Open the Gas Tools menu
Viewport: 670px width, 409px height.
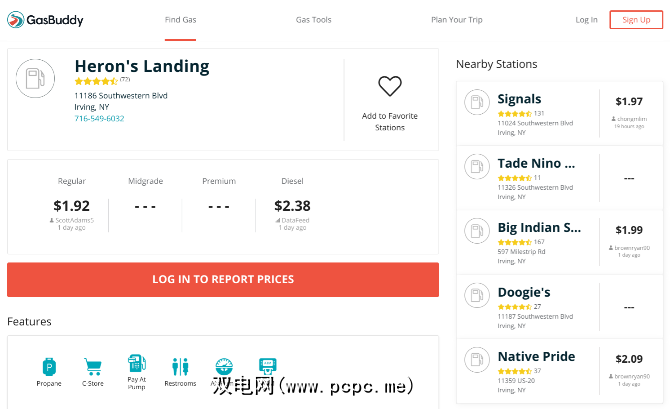pyautogui.click(x=313, y=20)
